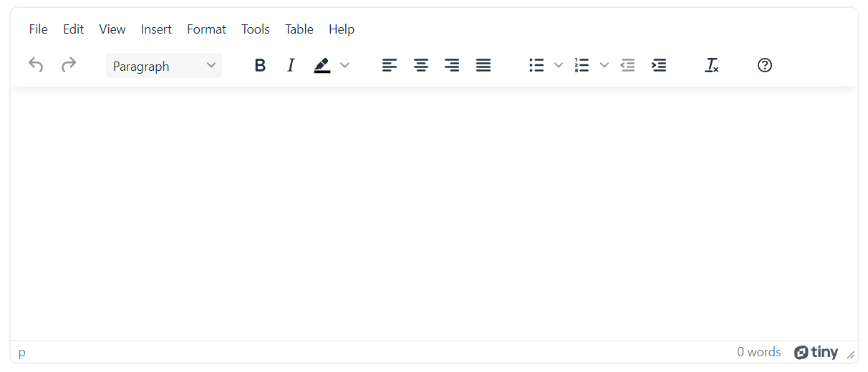Click the 0 words counter
Screen dimensions: 868x372
point(759,352)
